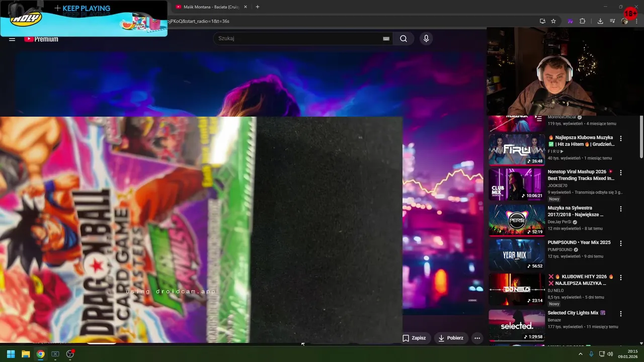This screenshot has width=644, height=362.
Task: Open options menu for Muzyka na Sylwestra
Action: click(620, 209)
